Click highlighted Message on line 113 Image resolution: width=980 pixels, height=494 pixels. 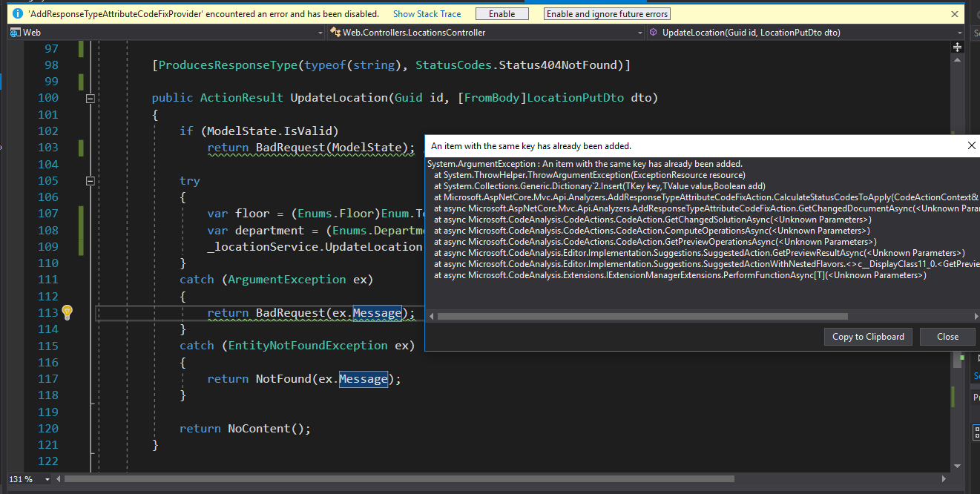377,312
